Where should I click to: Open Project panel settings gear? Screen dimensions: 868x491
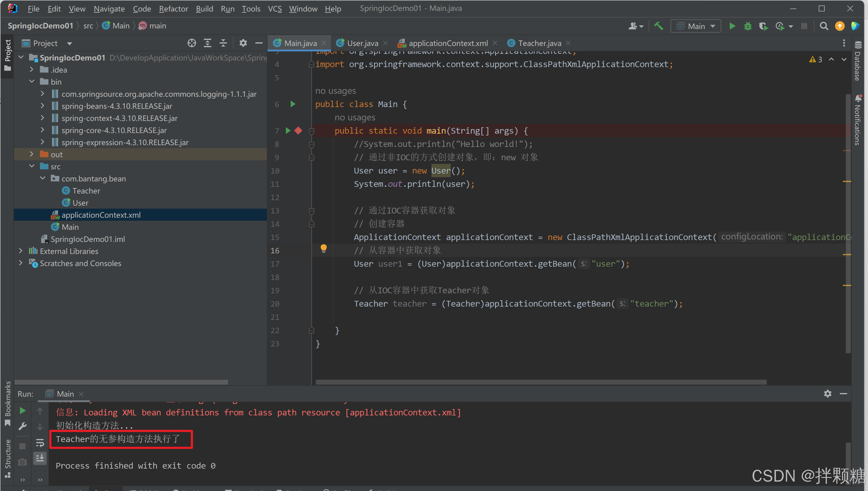pos(243,43)
